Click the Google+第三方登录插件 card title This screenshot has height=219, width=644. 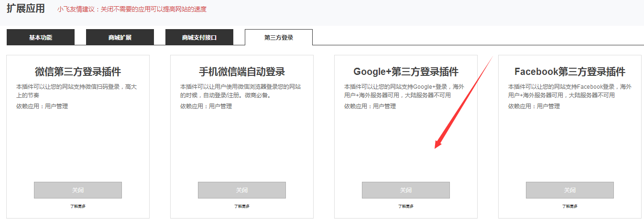tap(406, 72)
